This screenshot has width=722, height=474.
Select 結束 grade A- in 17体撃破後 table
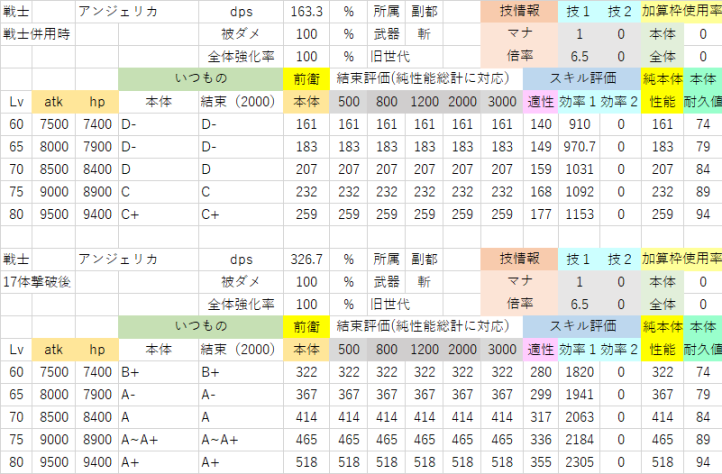coord(241,395)
